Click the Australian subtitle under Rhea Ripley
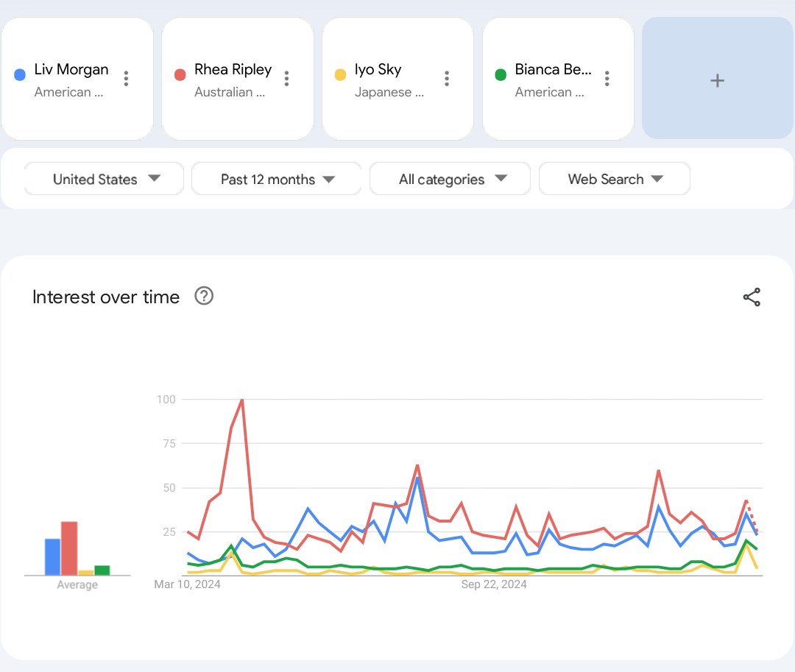The image size is (795, 672). (230, 92)
